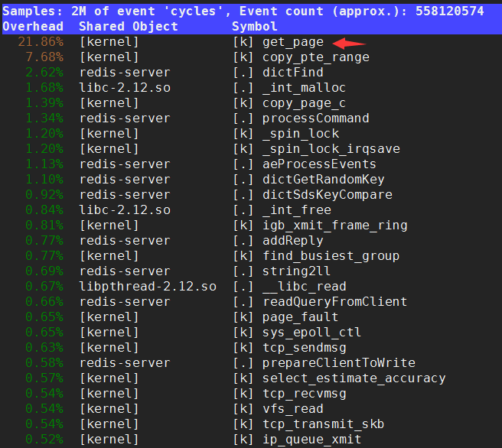Image resolution: width=502 pixels, height=448 pixels.
Task: Select the prepareClientToWrite entry
Action: coord(338,363)
